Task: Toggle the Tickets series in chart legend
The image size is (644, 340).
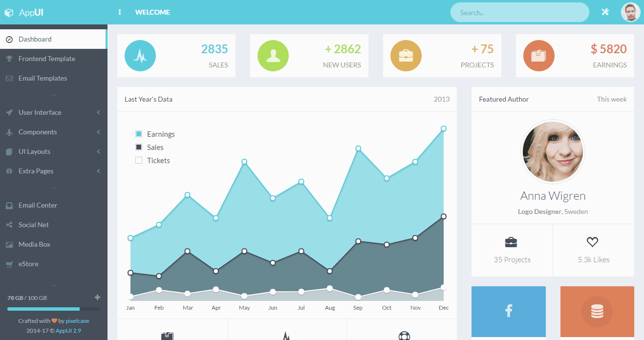Action: (x=139, y=160)
